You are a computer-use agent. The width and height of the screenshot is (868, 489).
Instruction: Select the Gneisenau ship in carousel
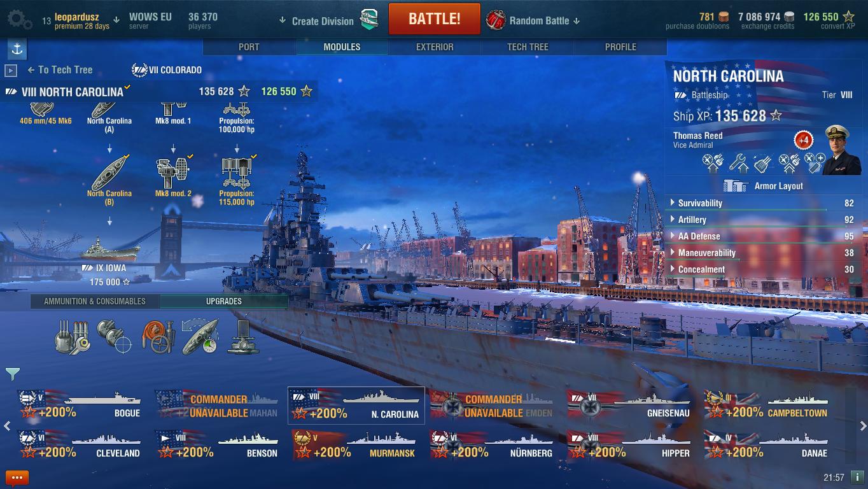pyautogui.click(x=630, y=406)
